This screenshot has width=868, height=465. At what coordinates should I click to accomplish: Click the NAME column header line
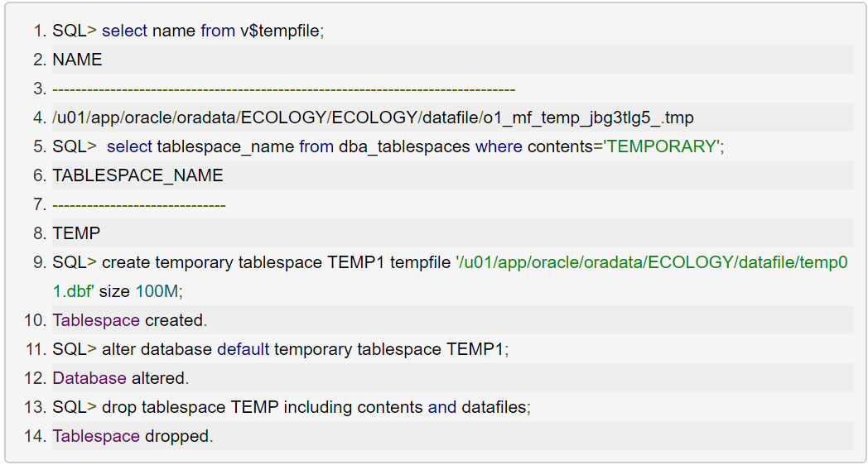click(77, 60)
